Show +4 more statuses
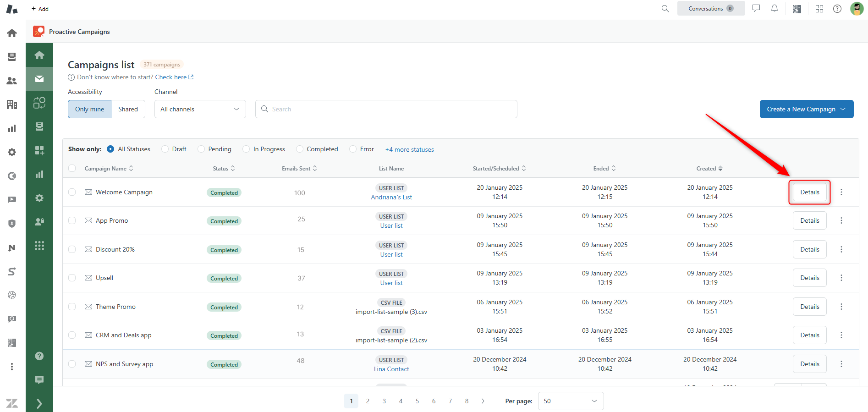Viewport: 868px width, 412px height. pos(409,149)
